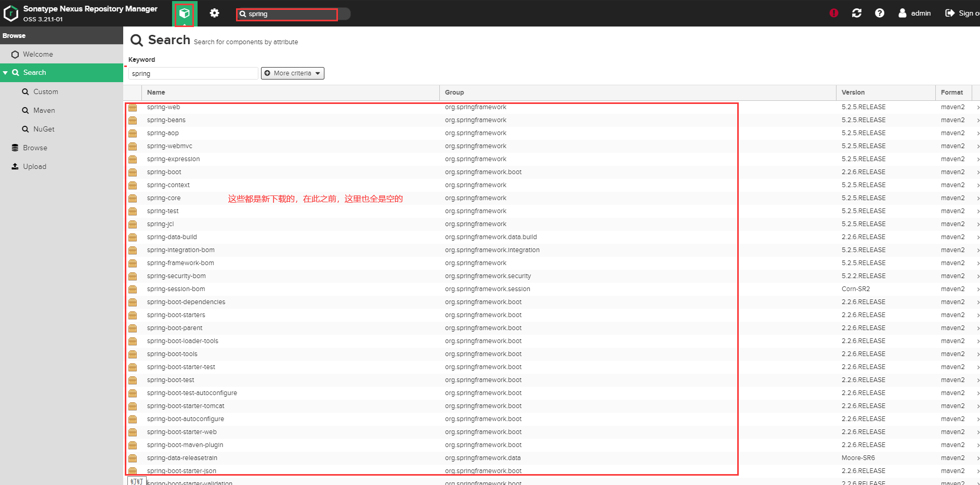
Task: Click the Sign out button
Action: click(x=962, y=13)
